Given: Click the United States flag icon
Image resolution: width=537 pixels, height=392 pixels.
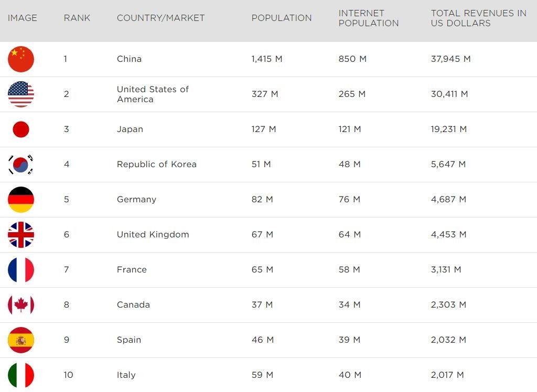Looking at the screenshot, I should click(x=21, y=94).
